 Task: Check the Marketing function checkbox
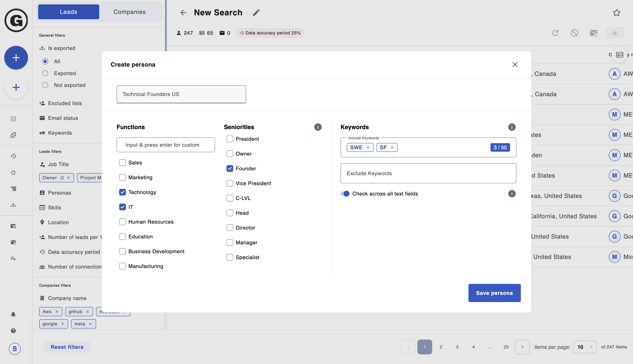123,178
